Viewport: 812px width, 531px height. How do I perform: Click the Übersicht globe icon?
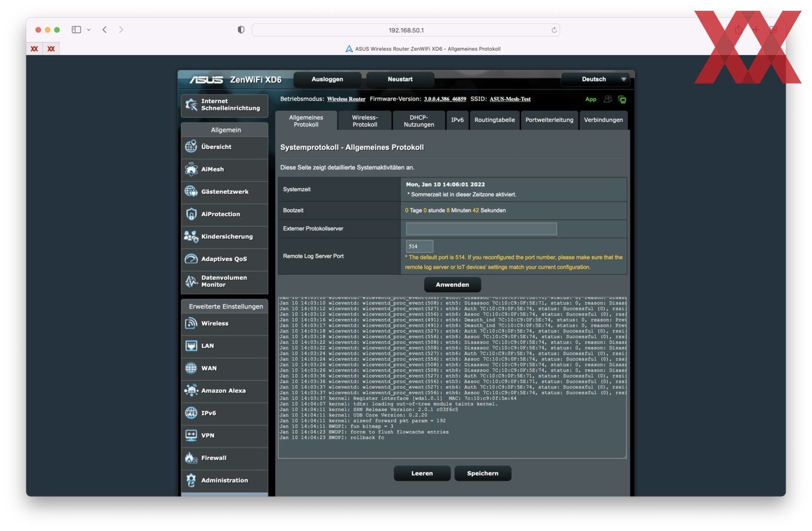point(191,146)
